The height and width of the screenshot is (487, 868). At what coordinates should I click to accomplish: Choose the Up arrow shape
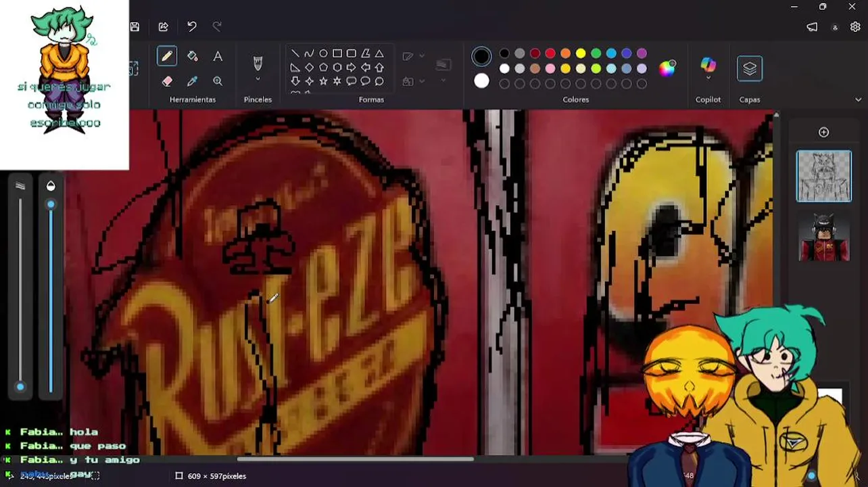tap(379, 68)
